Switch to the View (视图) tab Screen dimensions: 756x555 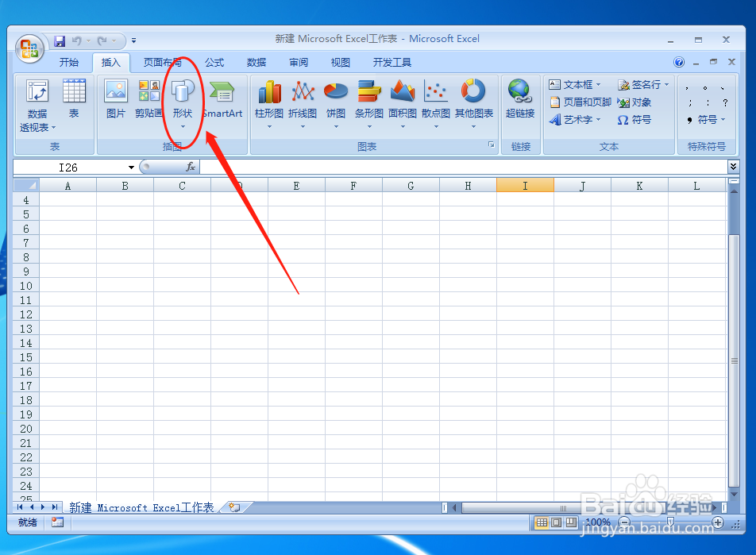click(x=341, y=62)
